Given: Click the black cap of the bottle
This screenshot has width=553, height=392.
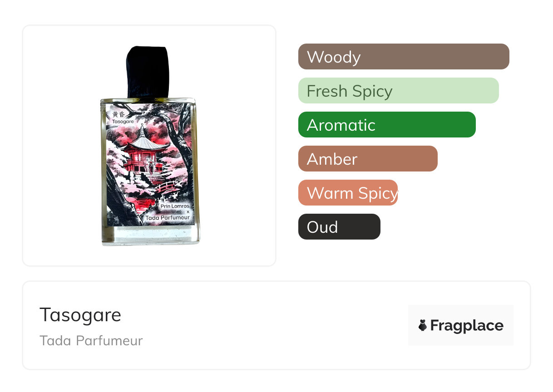Looking at the screenshot, I should 148,72.
